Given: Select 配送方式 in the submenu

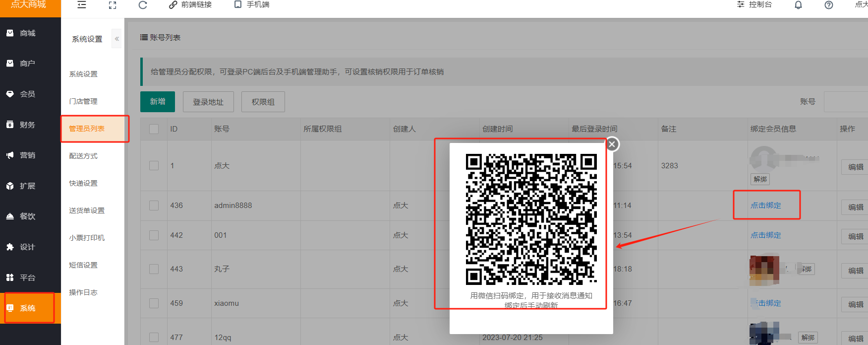Looking at the screenshot, I should point(83,156).
